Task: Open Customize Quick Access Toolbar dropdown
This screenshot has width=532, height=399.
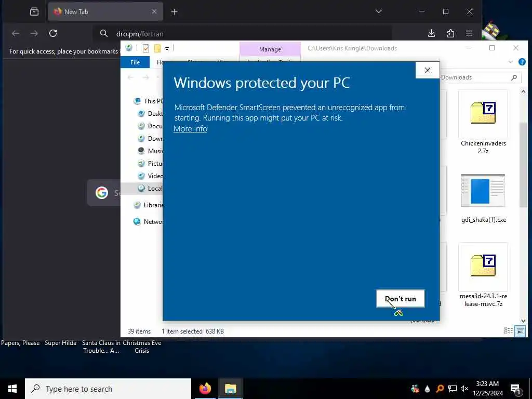Action: tap(167, 49)
